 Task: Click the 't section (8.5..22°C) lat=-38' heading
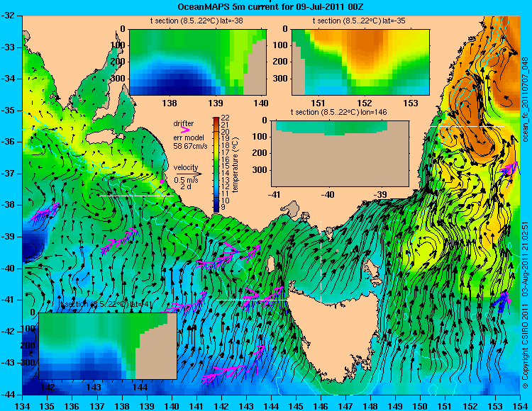click(196, 21)
